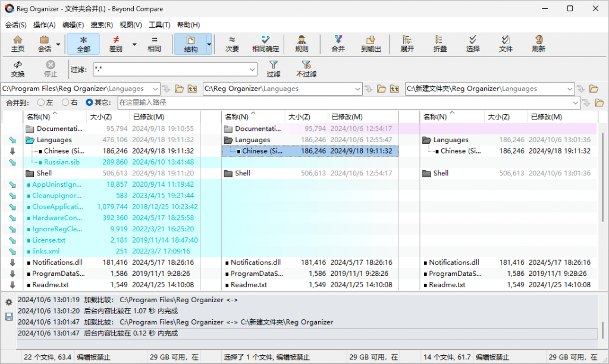This screenshot has height=364, width=609.
Task: Select the 左 merge-to radio button
Action: click(x=41, y=102)
